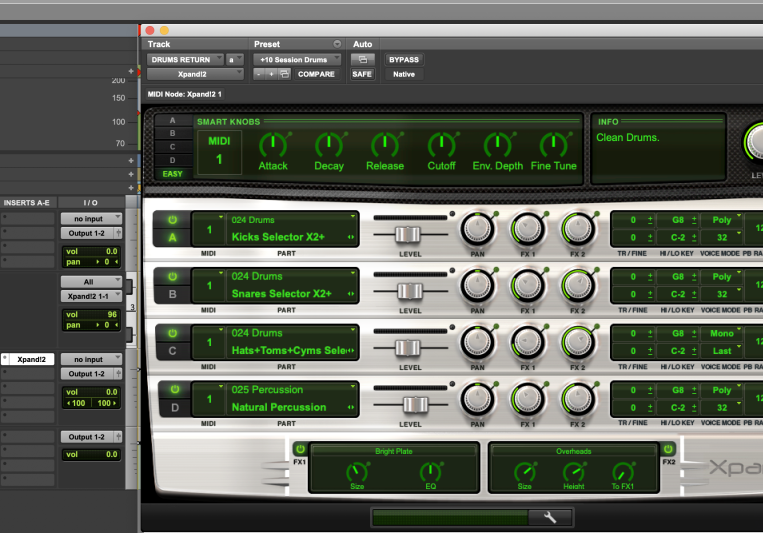Screen dimensions: 763x533
Task: Click the PAN knob of part A
Action: (477, 229)
